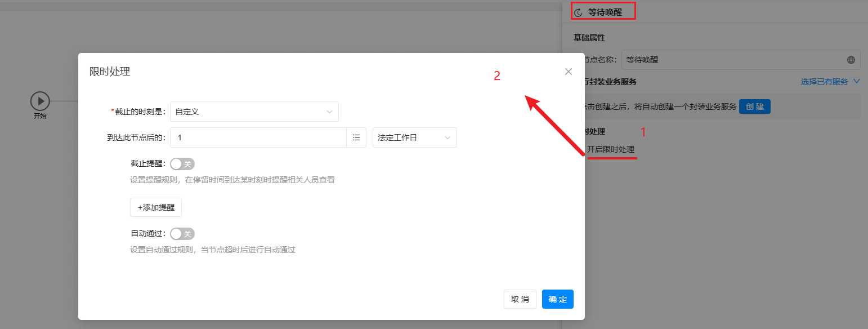Click the +添加提醒 button

click(156, 207)
